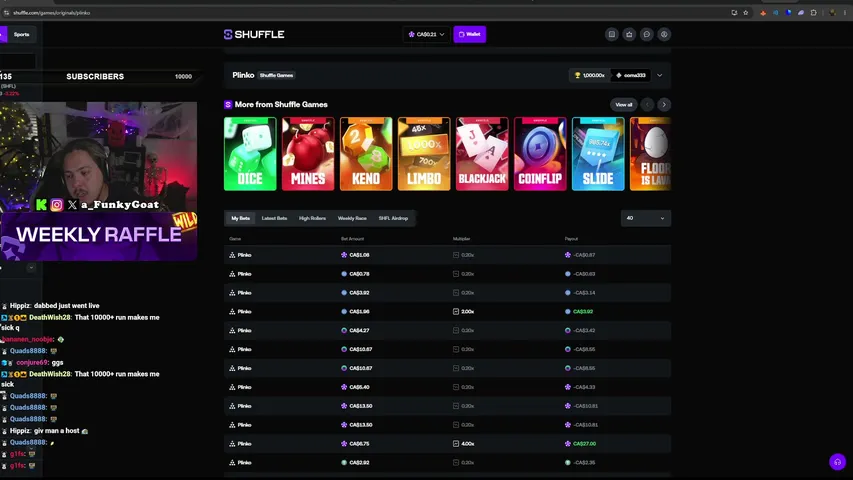Open the rewards gift icon in header

(x=629, y=34)
